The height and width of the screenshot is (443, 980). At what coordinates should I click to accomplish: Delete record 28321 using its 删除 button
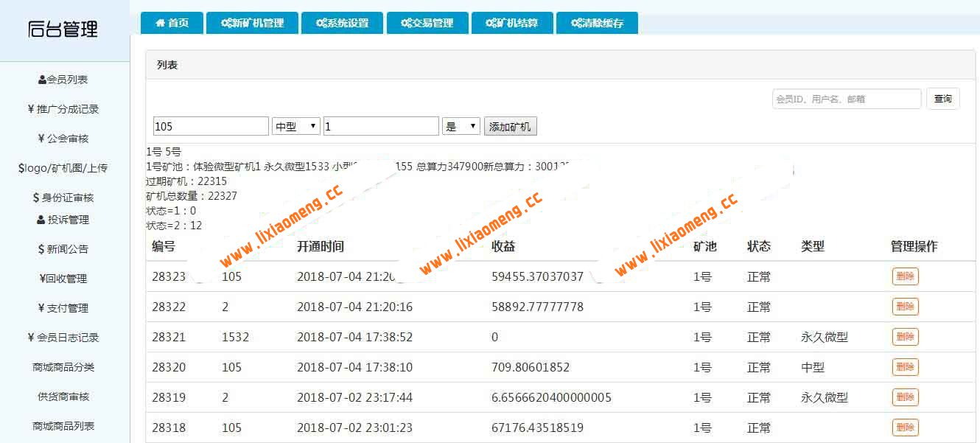905,337
